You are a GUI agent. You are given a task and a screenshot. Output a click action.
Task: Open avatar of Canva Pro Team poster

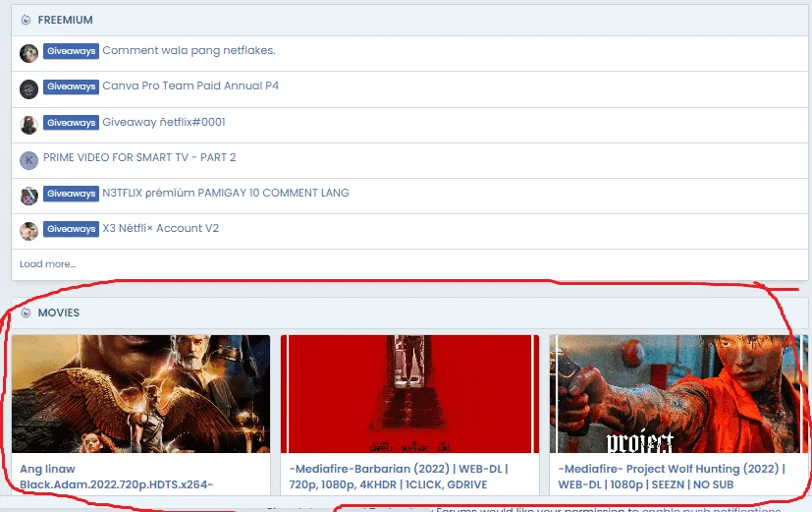(29, 89)
